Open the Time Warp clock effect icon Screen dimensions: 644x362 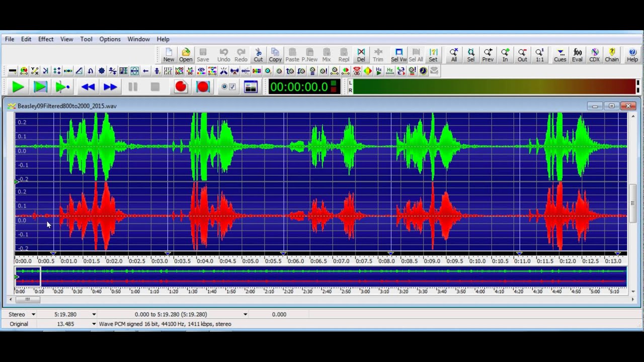[422, 71]
